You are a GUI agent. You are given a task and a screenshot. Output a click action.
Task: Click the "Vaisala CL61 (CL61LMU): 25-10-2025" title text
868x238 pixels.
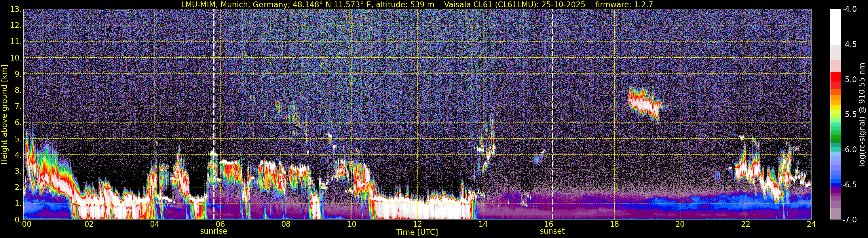click(514, 4)
